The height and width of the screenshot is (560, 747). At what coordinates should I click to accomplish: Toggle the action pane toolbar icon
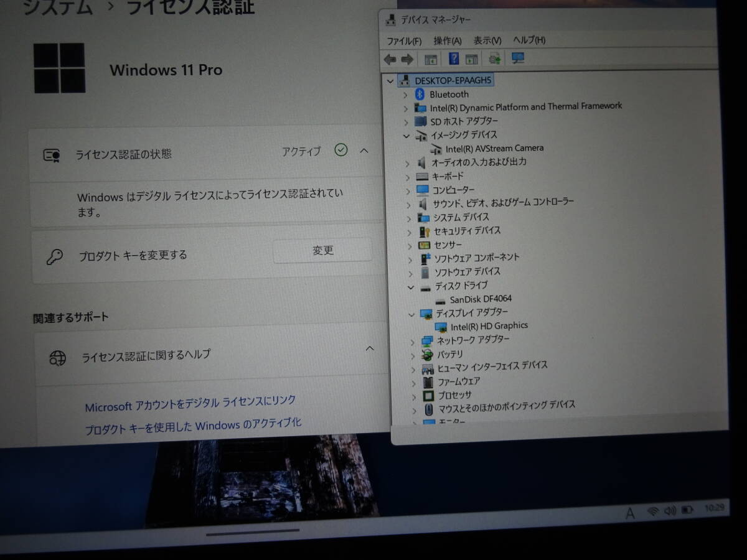pos(472,58)
